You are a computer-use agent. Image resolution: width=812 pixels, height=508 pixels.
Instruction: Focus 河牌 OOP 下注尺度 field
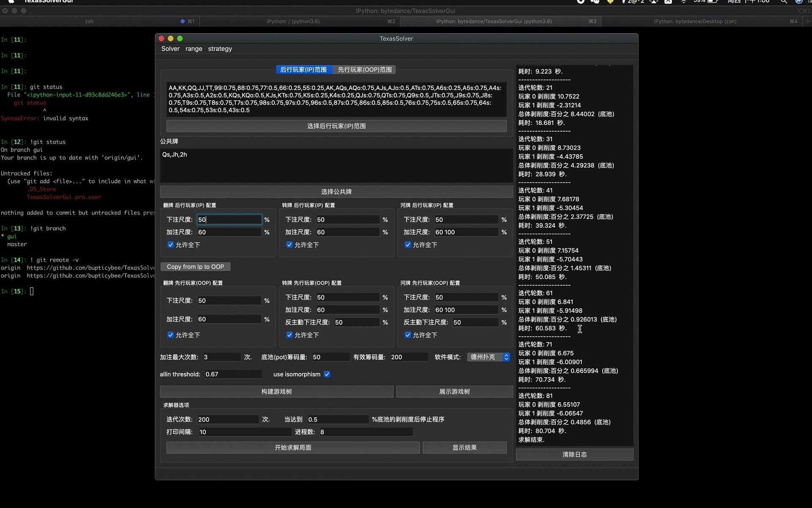[x=466, y=297]
